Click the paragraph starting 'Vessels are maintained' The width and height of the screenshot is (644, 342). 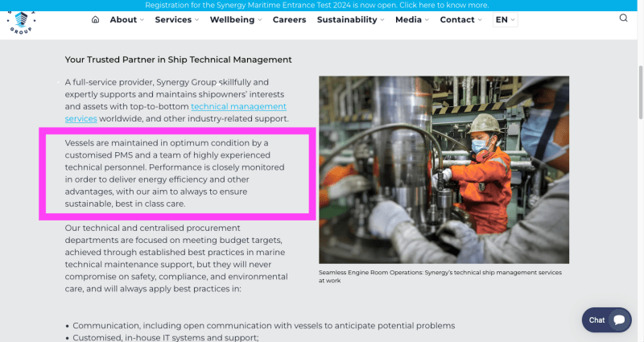point(175,173)
